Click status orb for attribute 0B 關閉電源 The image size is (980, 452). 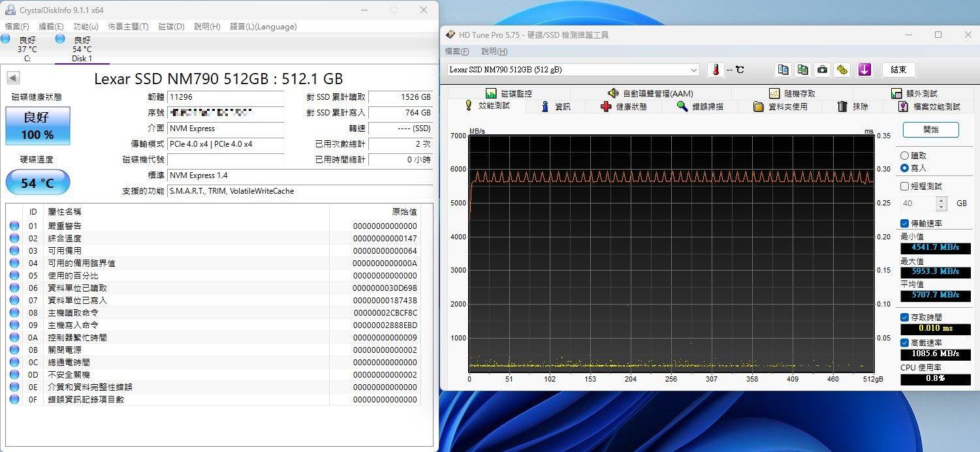[14, 350]
